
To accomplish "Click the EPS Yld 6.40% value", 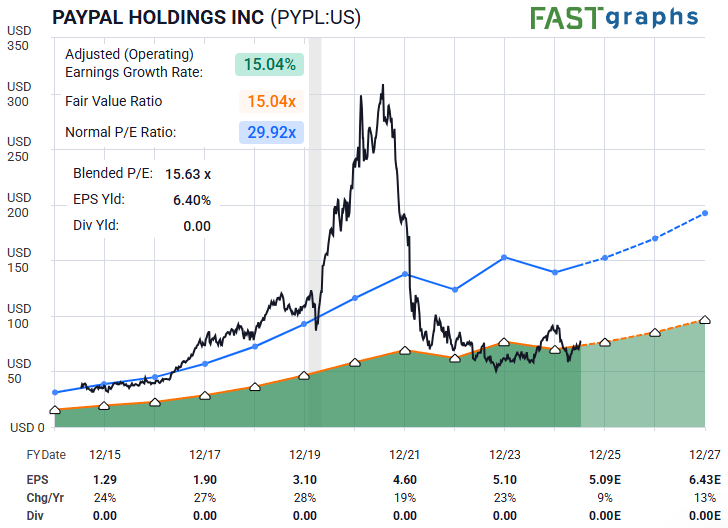I will point(190,200).
